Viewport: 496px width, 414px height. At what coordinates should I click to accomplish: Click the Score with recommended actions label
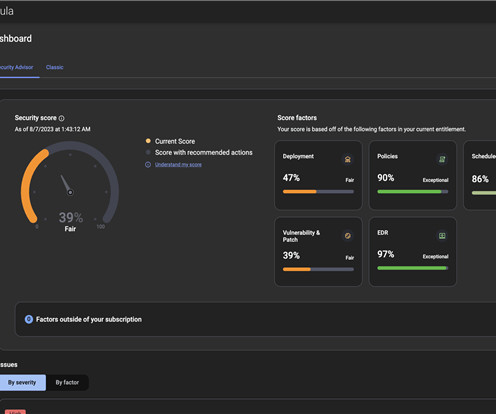coord(204,153)
